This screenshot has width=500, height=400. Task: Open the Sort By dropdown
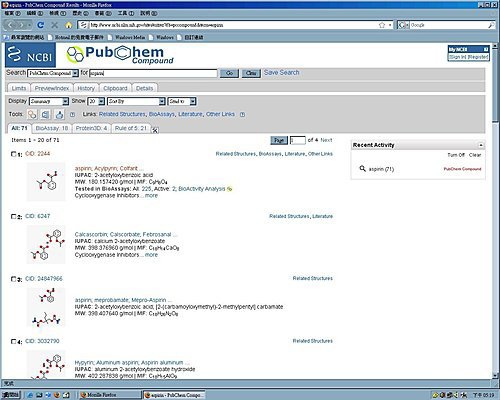tap(136, 101)
